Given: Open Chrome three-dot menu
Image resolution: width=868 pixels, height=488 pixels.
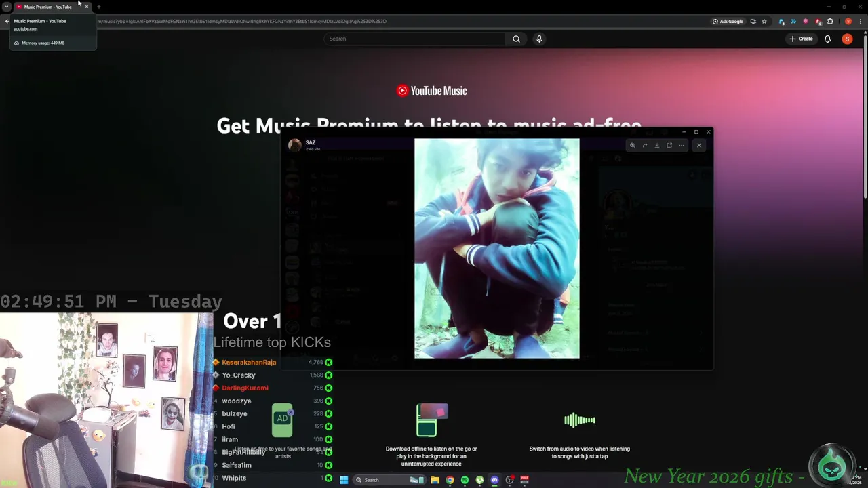Looking at the screenshot, I should (x=860, y=21).
